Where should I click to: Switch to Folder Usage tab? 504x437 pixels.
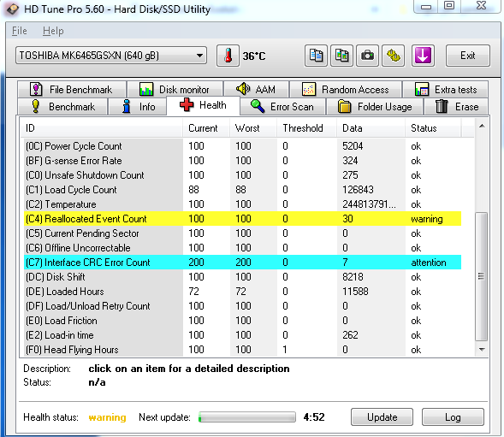[x=375, y=107]
